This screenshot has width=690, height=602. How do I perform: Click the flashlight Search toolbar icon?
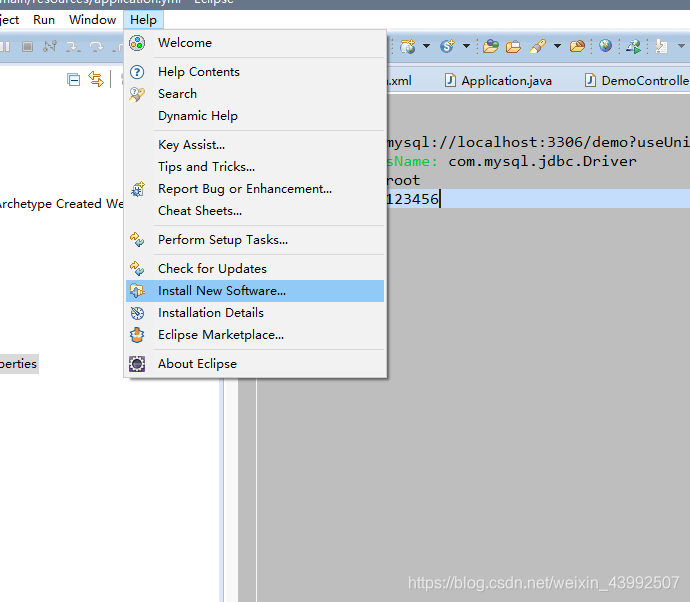pos(538,46)
